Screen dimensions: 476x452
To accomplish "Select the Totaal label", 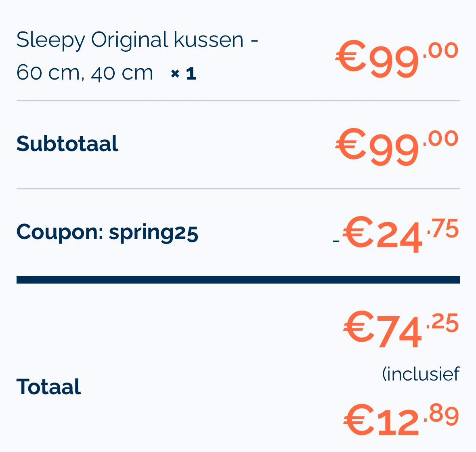I will (48, 387).
